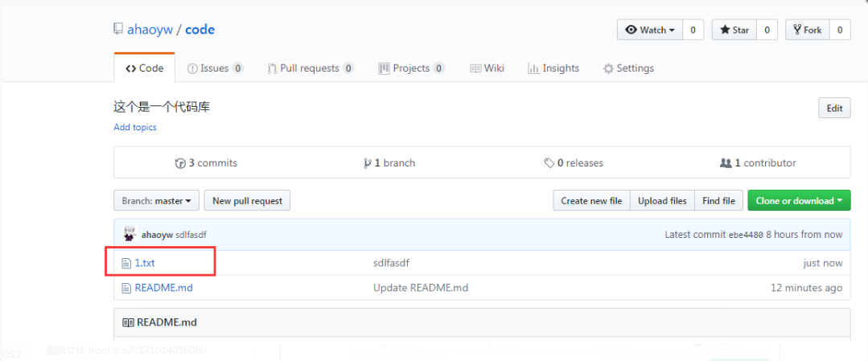Click the 1.txt file icon
Screen dimensions: 868x361
(x=125, y=263)
